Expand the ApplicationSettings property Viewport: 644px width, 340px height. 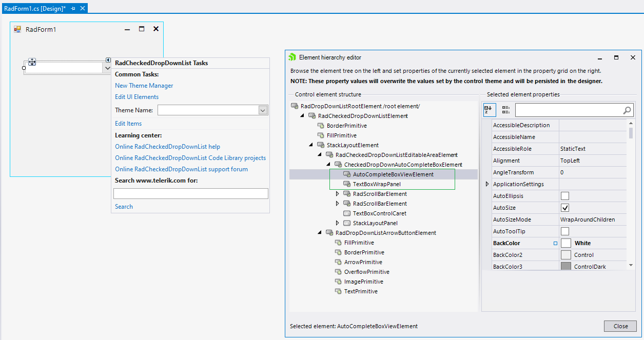[x=487, y=184]
